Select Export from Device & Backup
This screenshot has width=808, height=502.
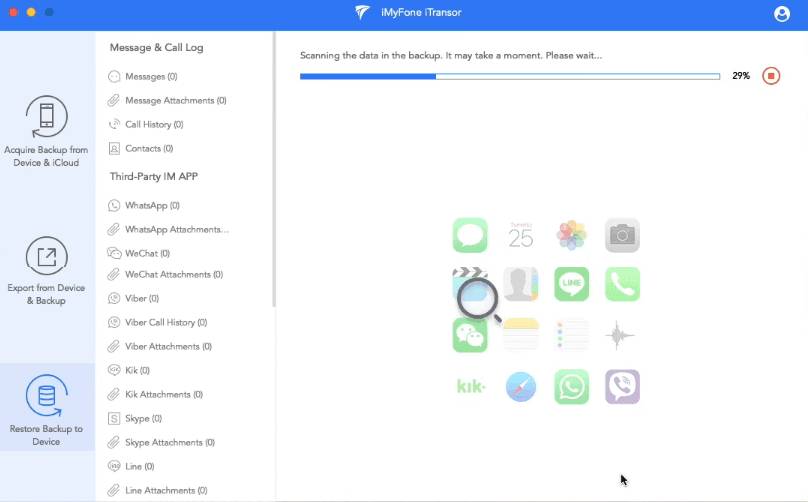46,271
